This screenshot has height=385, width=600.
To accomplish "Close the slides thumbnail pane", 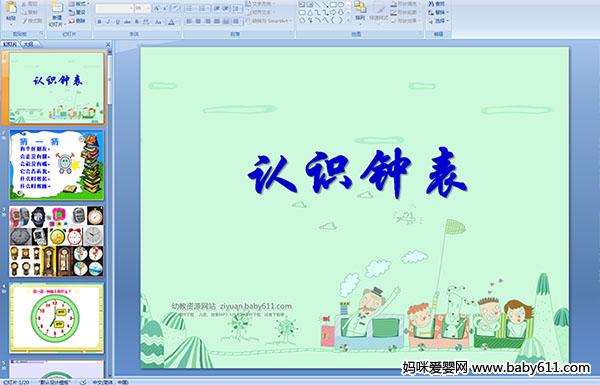I will (x=108, y=44).
